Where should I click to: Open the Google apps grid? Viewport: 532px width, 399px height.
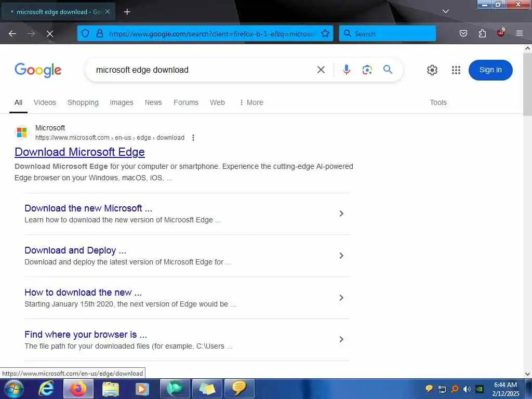[456, 70]
